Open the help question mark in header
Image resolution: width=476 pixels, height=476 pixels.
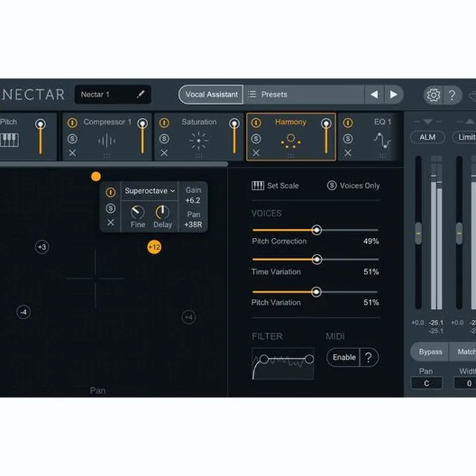click(452, 95)
